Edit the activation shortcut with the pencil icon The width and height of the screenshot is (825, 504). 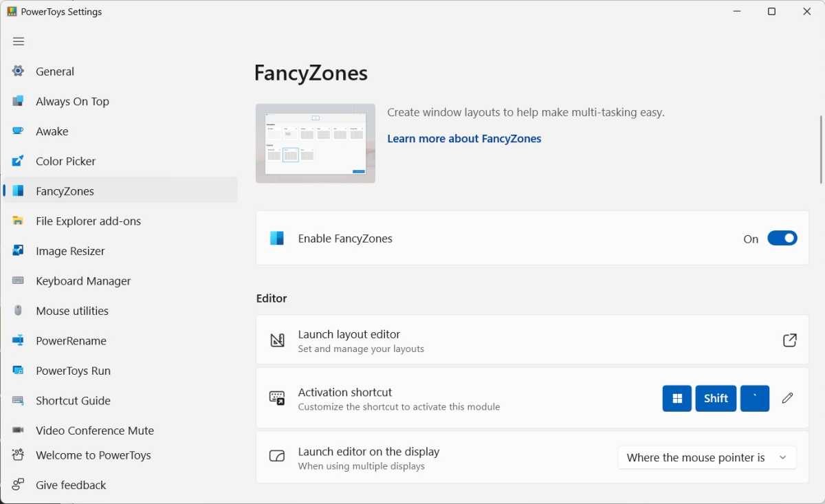click(x=787, y=398)
